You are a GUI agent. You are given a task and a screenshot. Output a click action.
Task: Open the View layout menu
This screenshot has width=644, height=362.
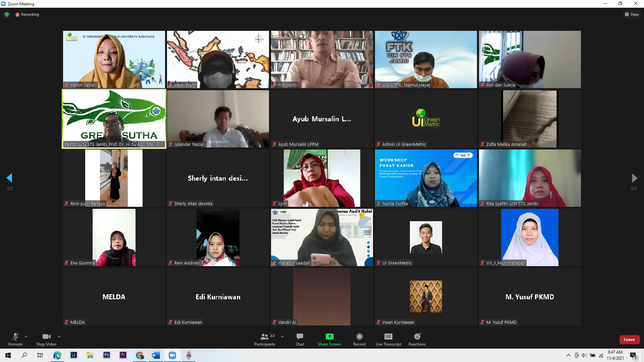click(632, 14)
